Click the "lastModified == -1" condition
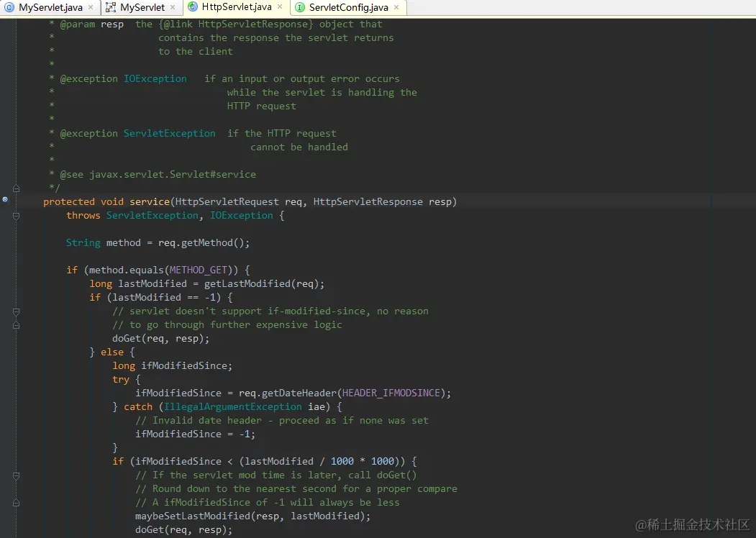Viewport: 756px width, 538px height. coord(163,297)
